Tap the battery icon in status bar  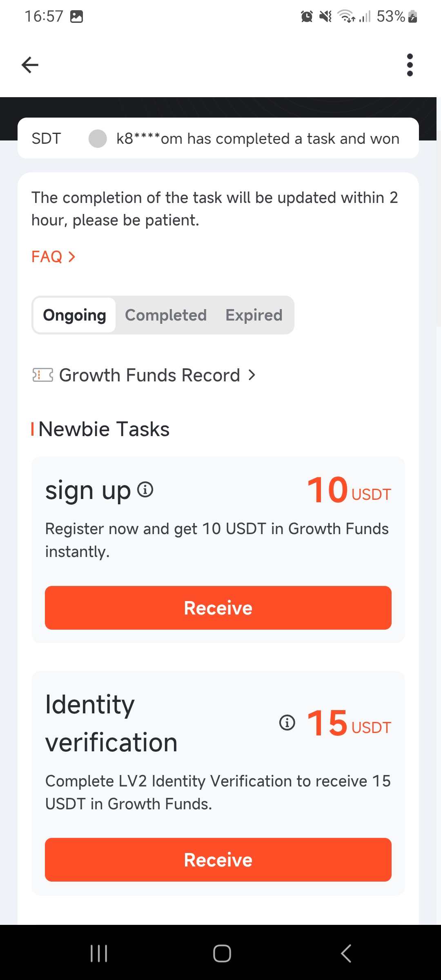click(x=413, y=17)
